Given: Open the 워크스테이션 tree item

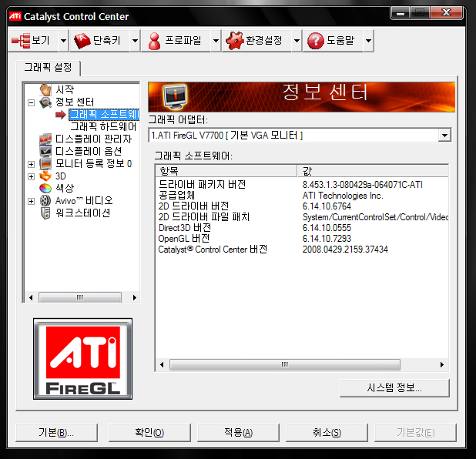Looking at the screenshot, I should pos(82,213).
